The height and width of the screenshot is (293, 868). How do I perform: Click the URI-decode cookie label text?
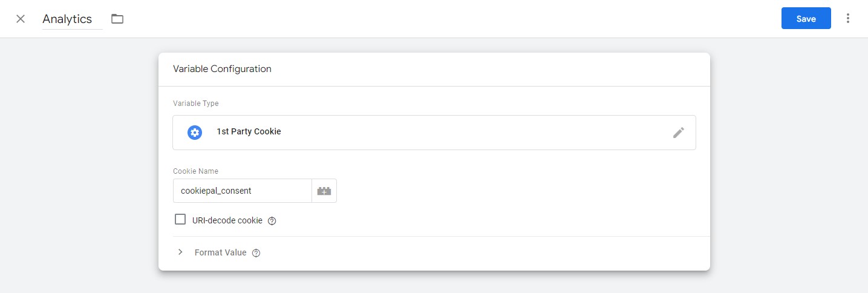pyautogui.click(x=227, y=220)
